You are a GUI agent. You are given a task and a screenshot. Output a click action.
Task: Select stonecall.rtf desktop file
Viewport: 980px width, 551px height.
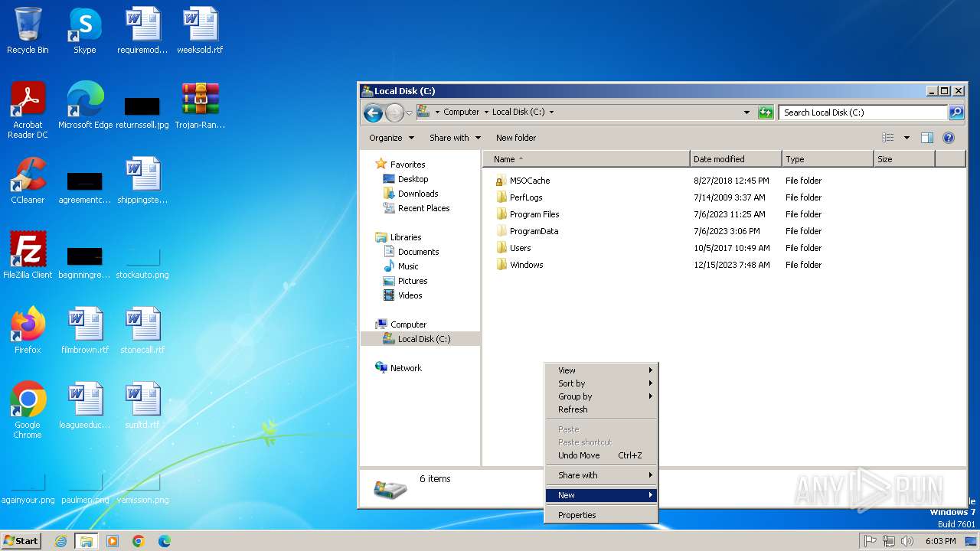(x=142, y=331)
